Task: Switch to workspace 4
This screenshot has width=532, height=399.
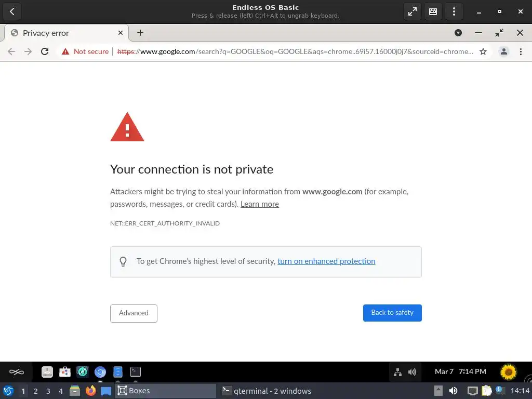Action: click(61, 391)
